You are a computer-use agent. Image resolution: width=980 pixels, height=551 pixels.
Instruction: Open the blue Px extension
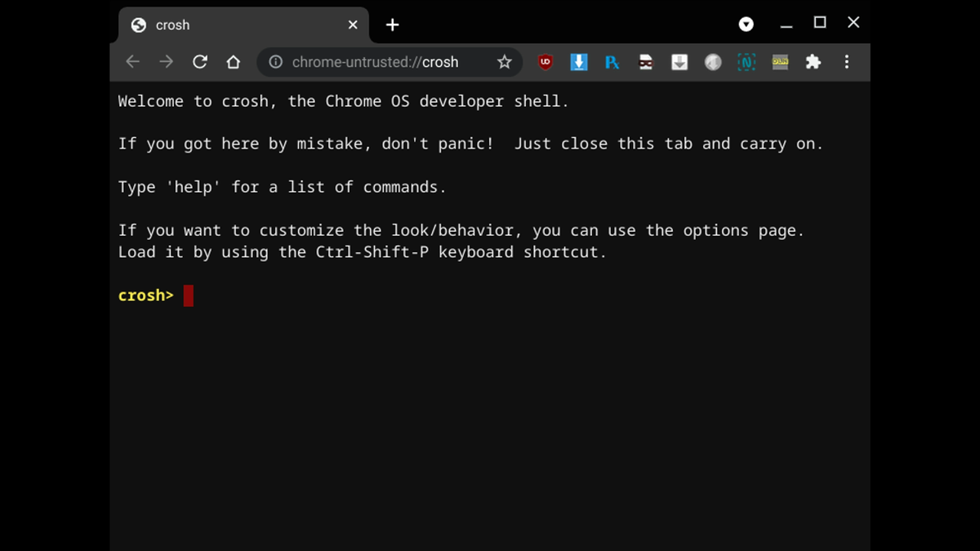tap(612, 62)
